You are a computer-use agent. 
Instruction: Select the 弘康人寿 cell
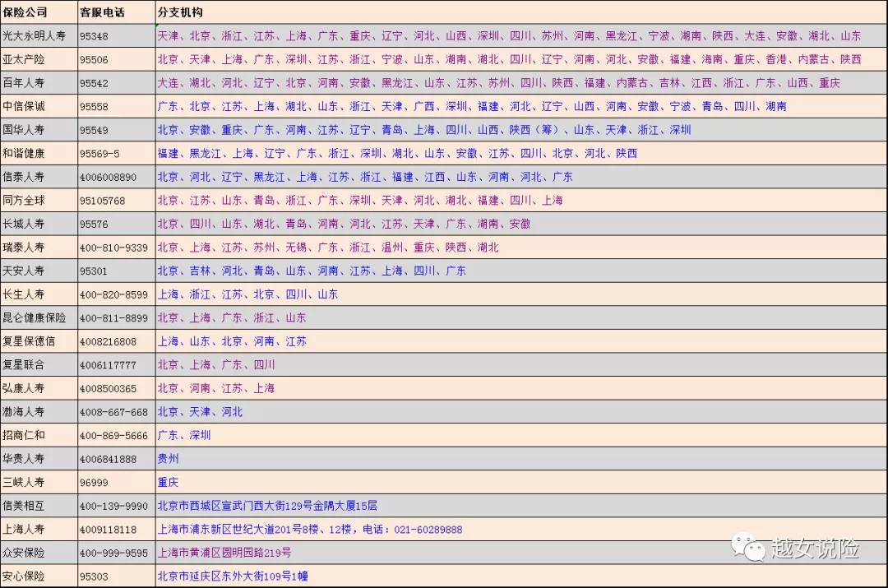click(39, 389)
